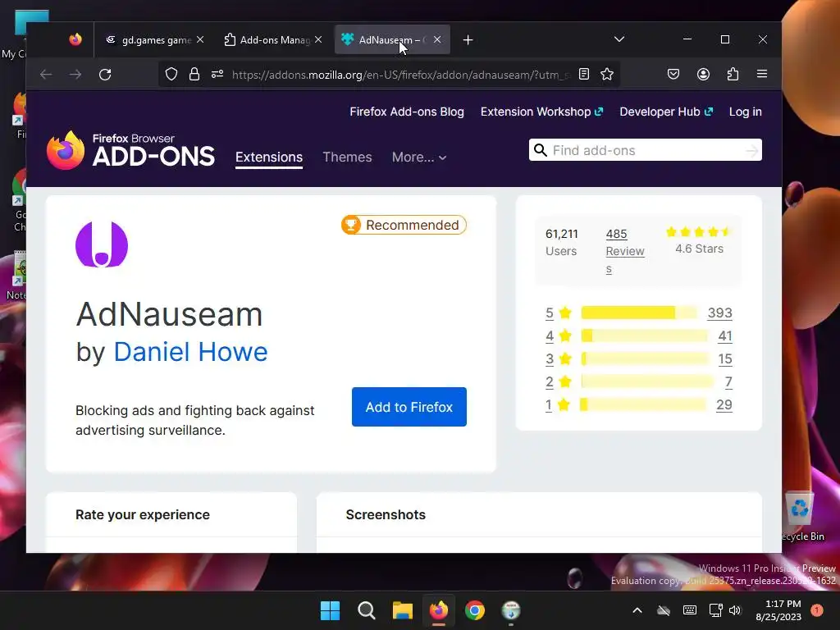Open the Firefox account icon
Image resolution: width=840 pixels, height=630 pixels.
pyautogui.click(x=703, y=74)
